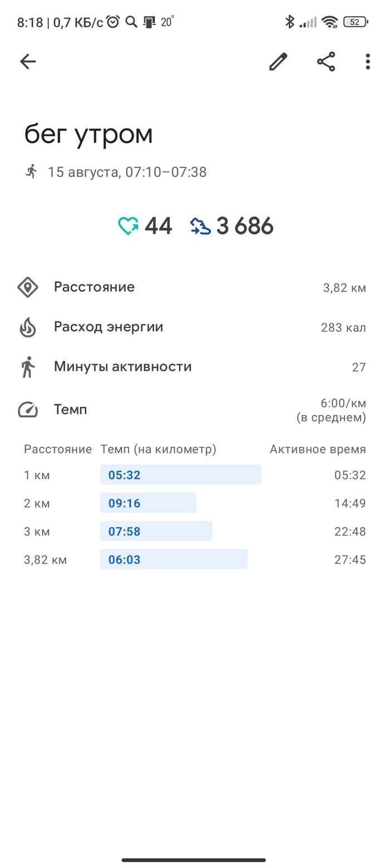Tap the activity minutes walking icon
The height and width of the screenshot is (868, 390).
point(28,367)
